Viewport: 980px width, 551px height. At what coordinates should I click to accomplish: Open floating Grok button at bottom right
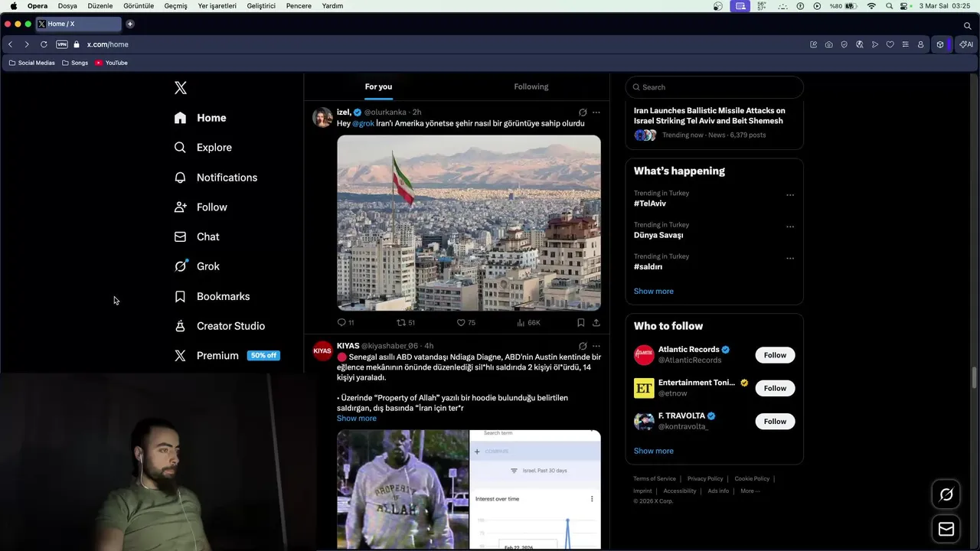(946, 494)
